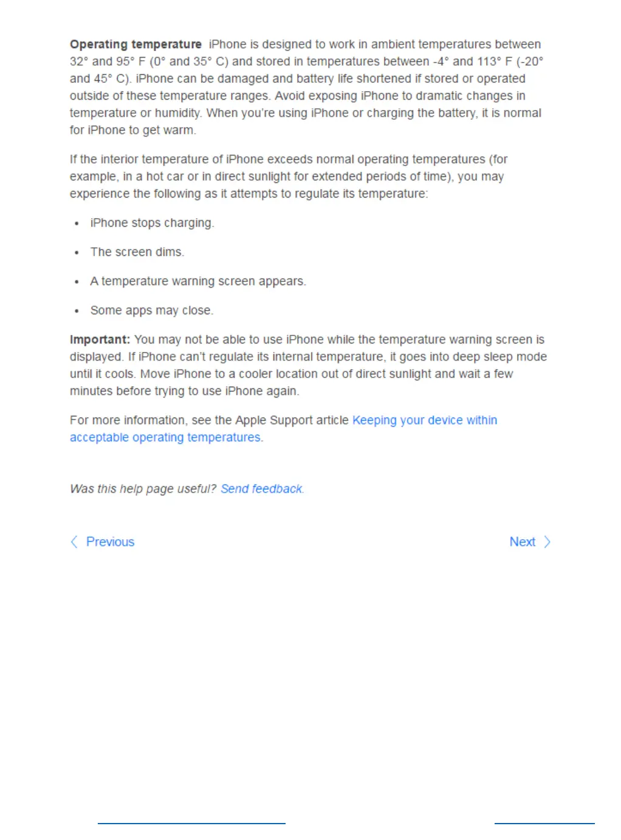Click 'A temperature warning screen appears' bullet
Screen dimensions: 621x840
[x=198, y=281]
